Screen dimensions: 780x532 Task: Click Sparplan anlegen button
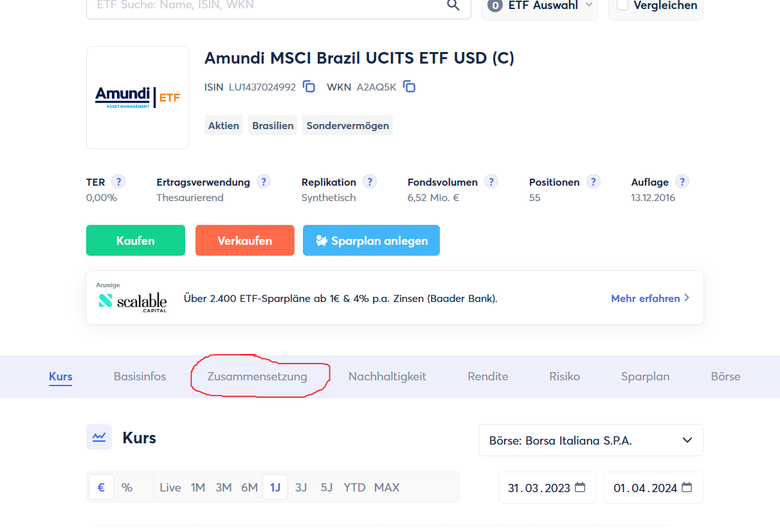[372, 240]
